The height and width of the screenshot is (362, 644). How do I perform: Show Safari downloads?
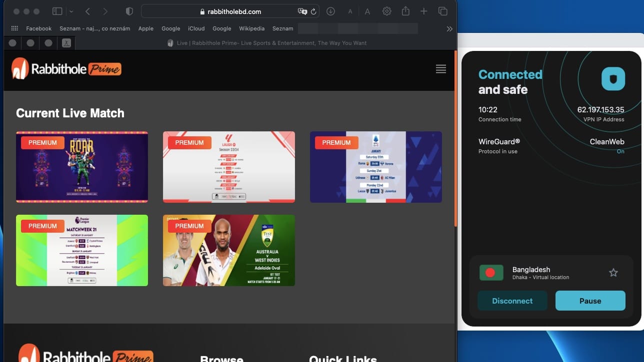[330, 11]
